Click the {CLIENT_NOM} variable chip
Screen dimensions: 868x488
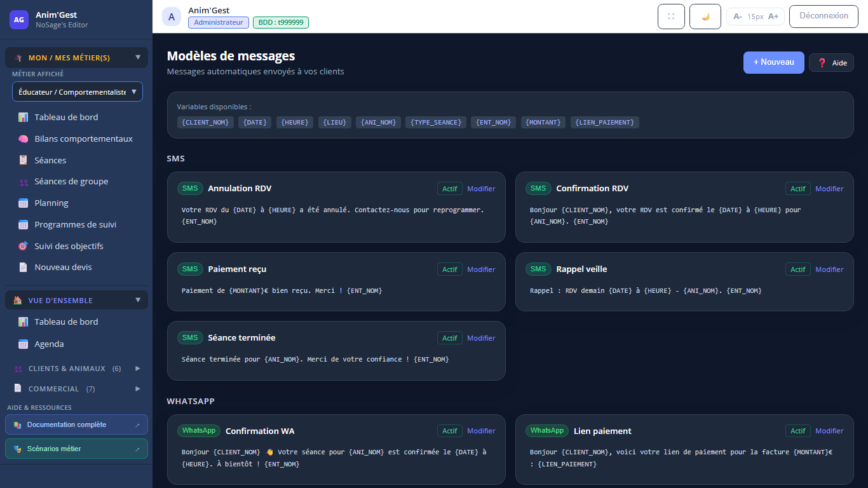pyautogui.click(x=205, y=122)
